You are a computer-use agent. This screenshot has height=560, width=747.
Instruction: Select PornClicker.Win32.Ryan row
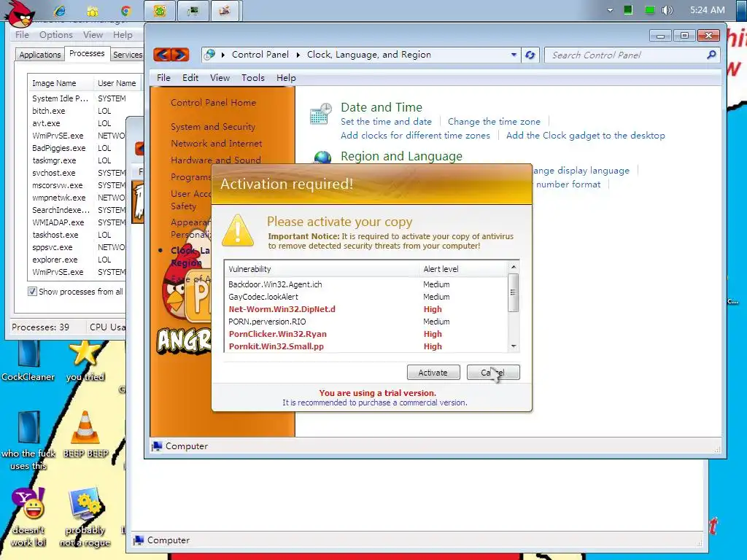pos(365,334)
